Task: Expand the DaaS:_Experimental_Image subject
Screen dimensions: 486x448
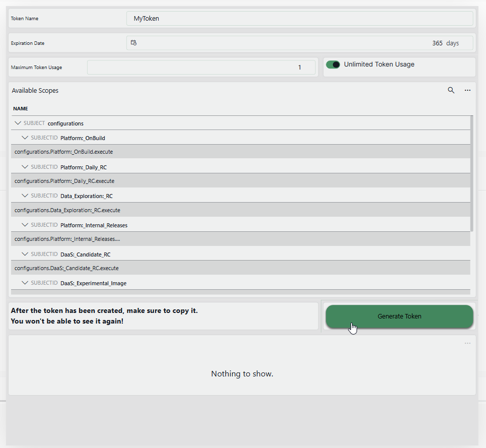Action: pyautogui.click(x=25, y=283)
